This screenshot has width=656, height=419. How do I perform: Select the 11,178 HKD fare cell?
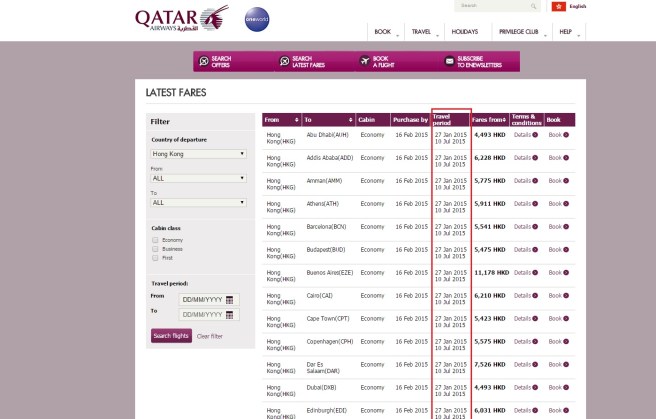tap(492, 273)
